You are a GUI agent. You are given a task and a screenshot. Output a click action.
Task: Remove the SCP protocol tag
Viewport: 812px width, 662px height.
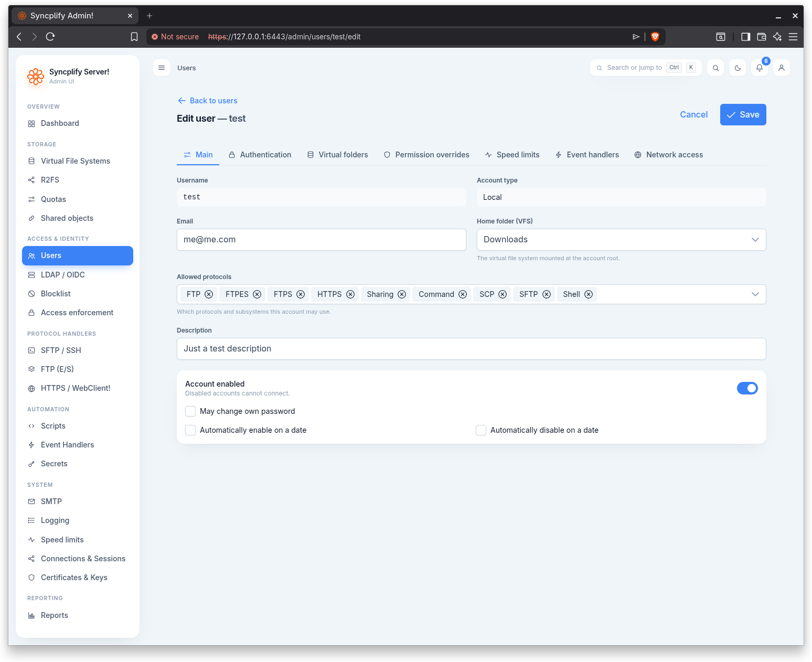[503, 294]
